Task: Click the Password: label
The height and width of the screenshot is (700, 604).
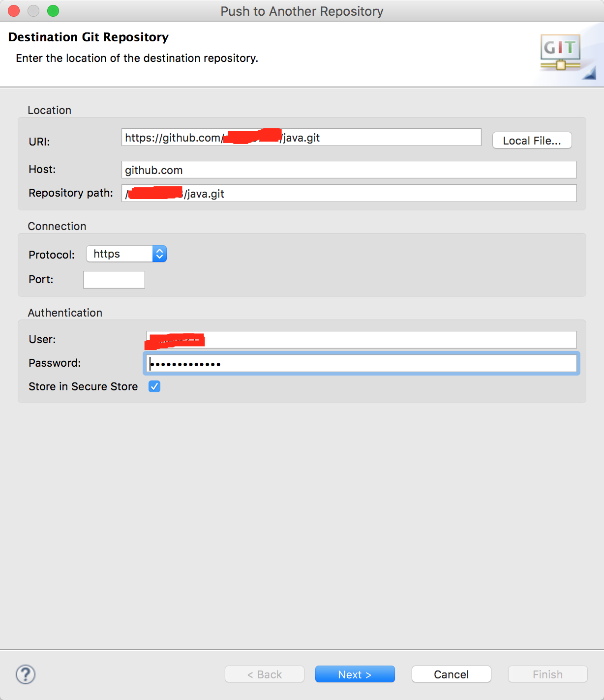Action: [x=55, y=363]
